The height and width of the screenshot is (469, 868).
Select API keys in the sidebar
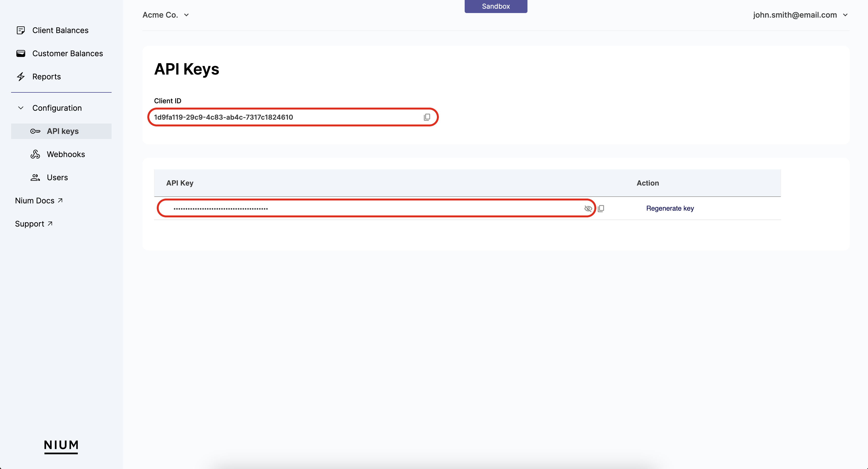(x=63, y=131)
